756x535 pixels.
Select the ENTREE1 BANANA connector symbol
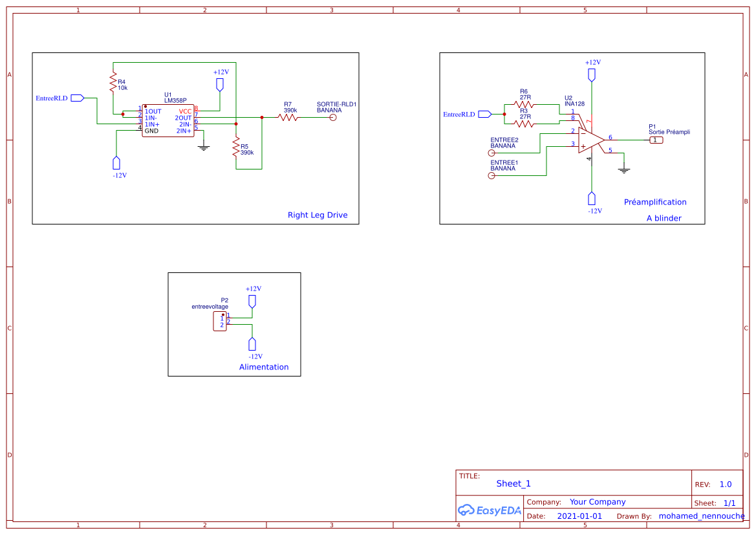[x=491, y=175]
